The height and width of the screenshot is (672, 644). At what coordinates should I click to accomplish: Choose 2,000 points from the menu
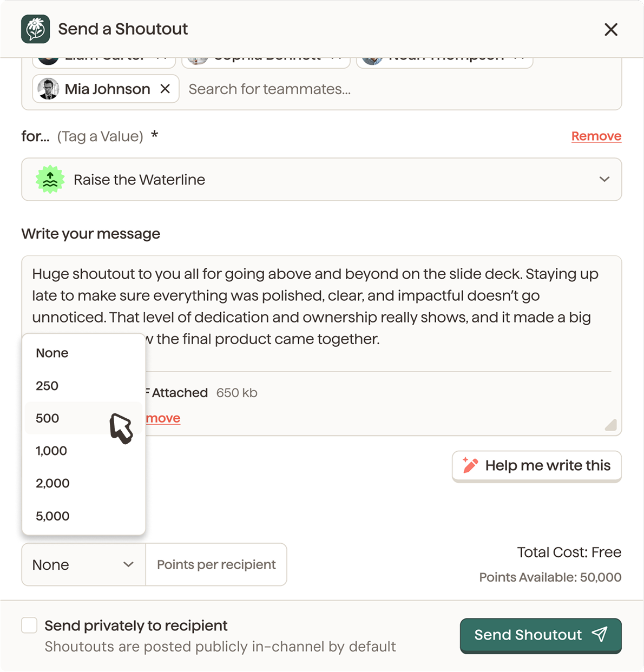point(52,483)
